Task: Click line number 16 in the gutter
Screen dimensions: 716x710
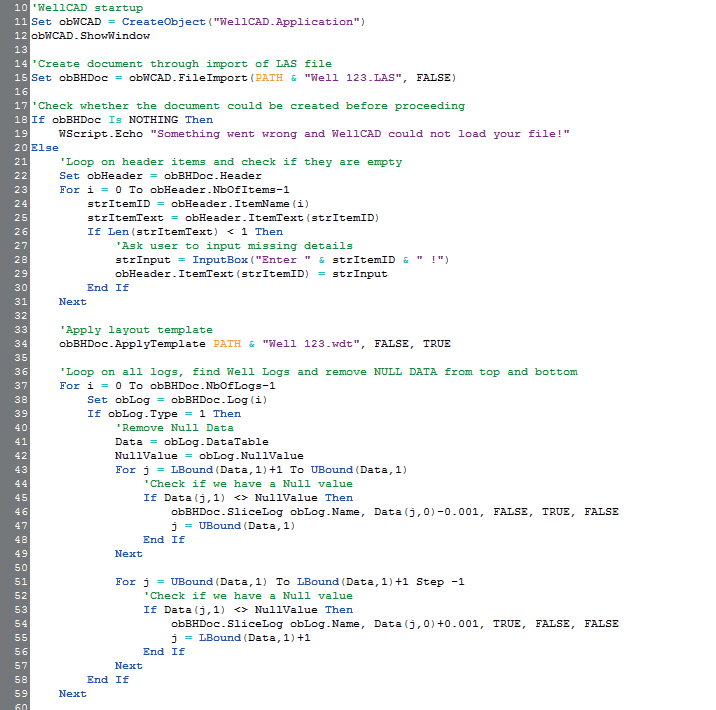Action: coord(21,92)
